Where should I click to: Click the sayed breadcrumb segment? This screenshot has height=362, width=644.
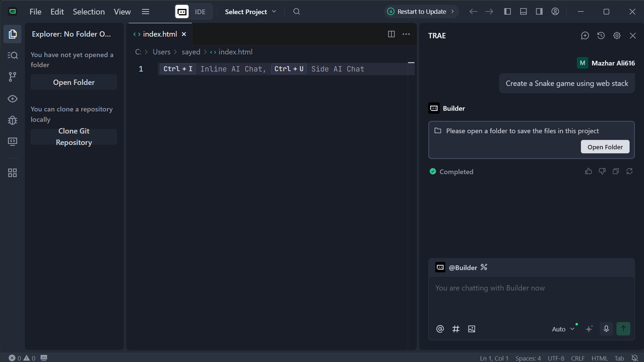191,52
